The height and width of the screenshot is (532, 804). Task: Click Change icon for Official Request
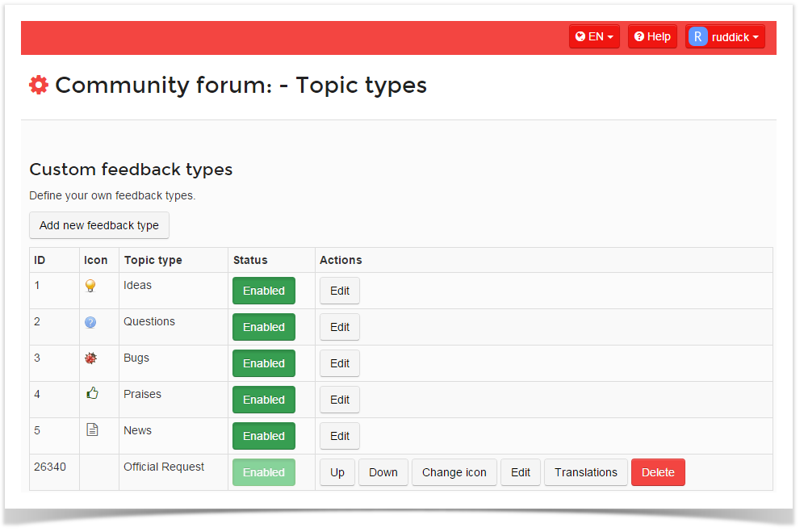pos(454,472)
